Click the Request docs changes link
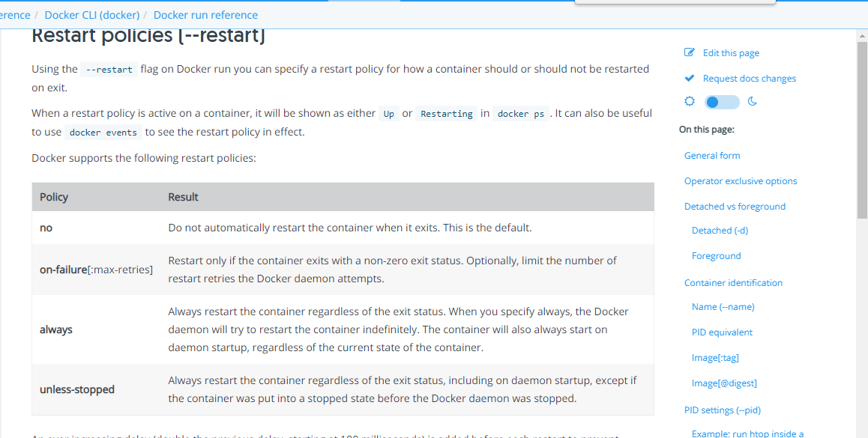The width and height of the screenshot is (868, 438). point(750,79)
